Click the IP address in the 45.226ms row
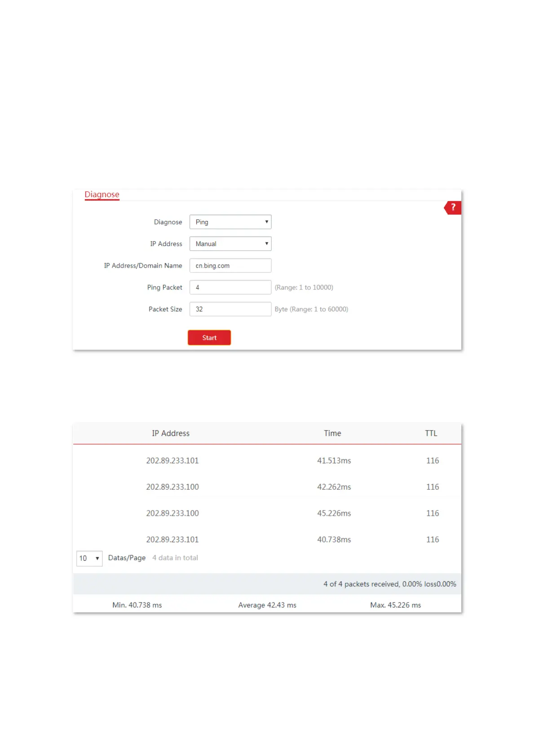This screenshot has height=756, width=535. pos(172,513)
